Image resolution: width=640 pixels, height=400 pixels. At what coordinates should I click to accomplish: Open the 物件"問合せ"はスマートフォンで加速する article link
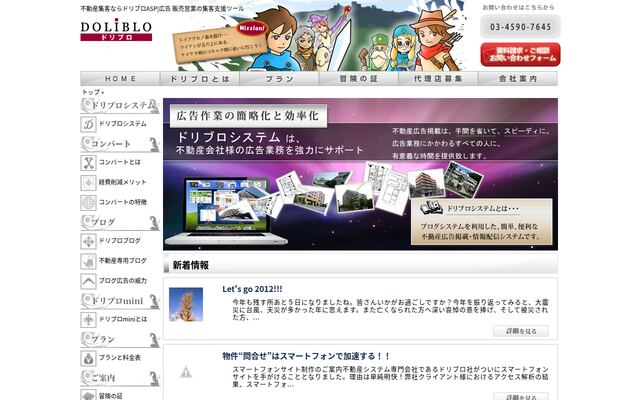pyautogui.click(x=306, y=356)
